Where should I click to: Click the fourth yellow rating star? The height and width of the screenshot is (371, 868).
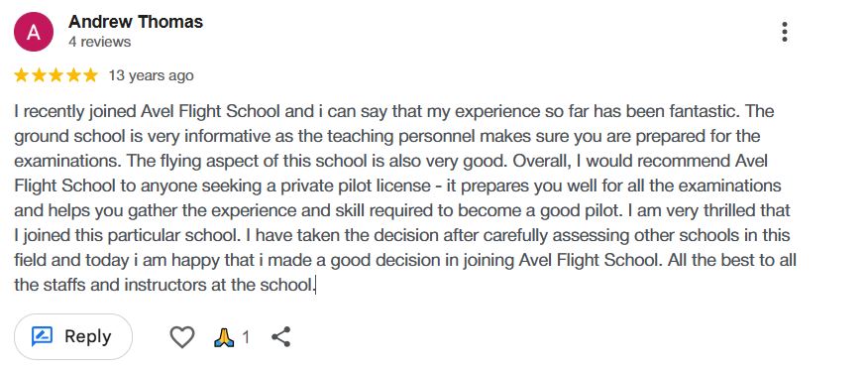[x=73, y=75]
